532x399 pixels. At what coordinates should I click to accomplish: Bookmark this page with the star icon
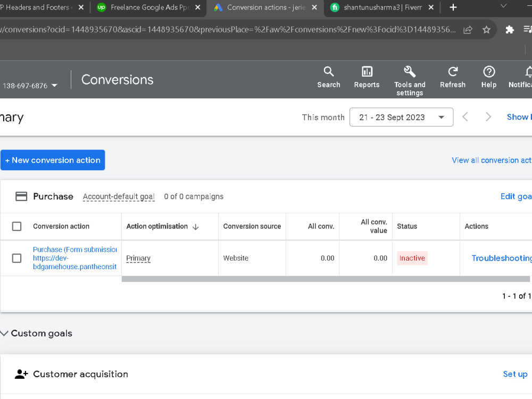[x=486, y=30]
